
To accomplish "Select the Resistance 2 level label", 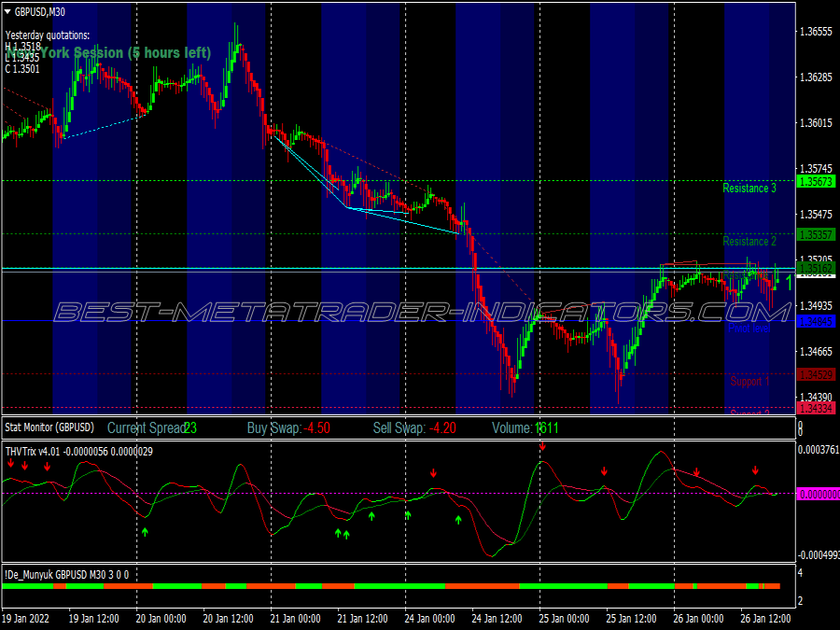I will tap(749, 242).
